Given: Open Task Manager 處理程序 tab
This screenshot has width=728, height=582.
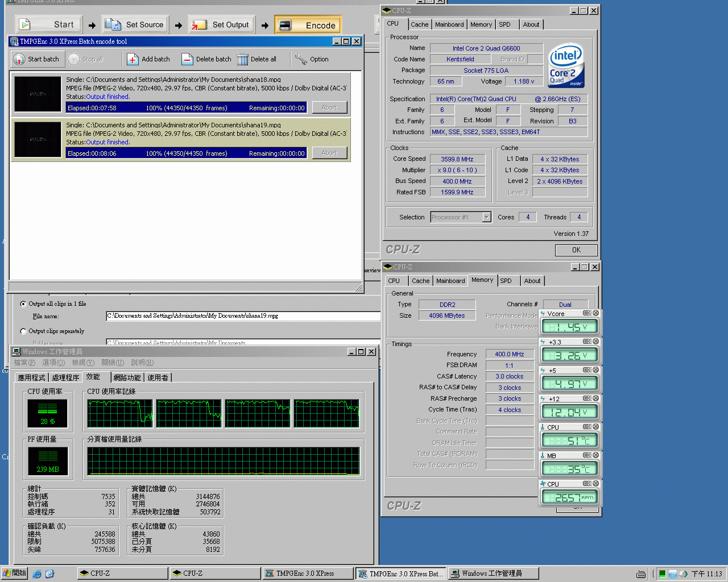Looking at the screenshot, I should (65, 377).
